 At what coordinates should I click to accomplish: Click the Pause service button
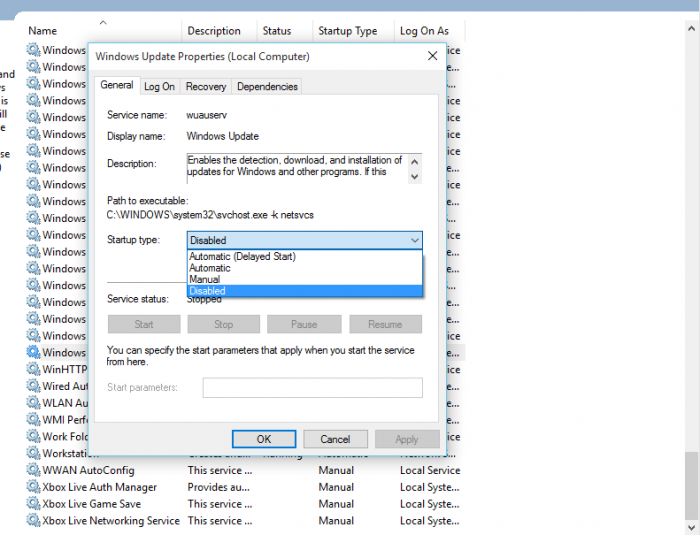(304, 324)
